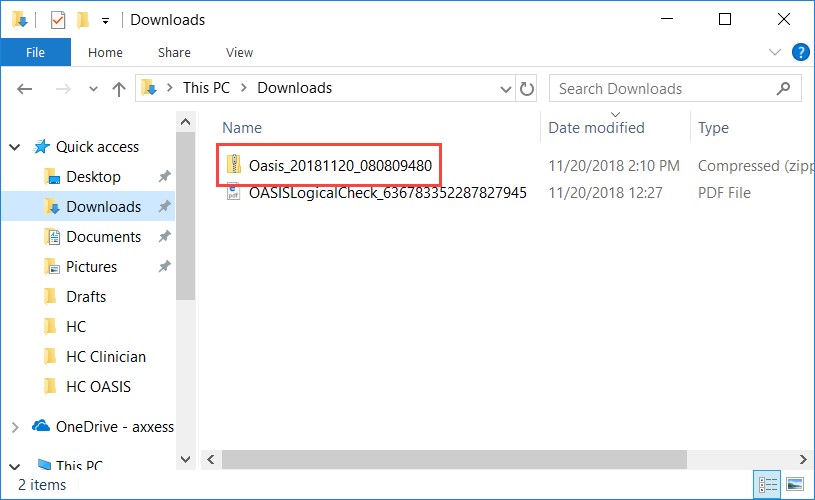Click the Properties checkmark icon in title bar
The width and height of the screenshot is (815, 500).
point(58,20)
